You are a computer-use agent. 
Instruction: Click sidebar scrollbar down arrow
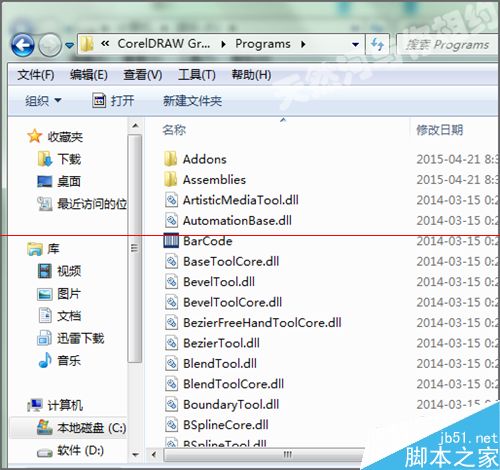tap(135, 454)
